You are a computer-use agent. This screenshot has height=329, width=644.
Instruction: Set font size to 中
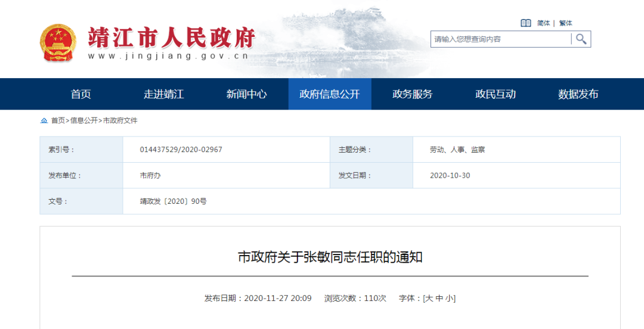pos(439,298)
